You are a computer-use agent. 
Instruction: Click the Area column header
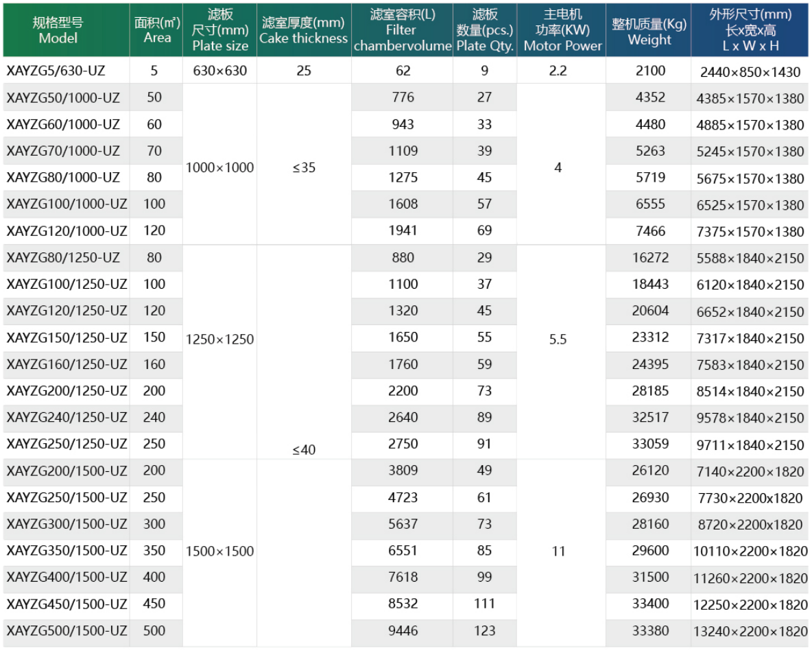(x=157, y=30)
